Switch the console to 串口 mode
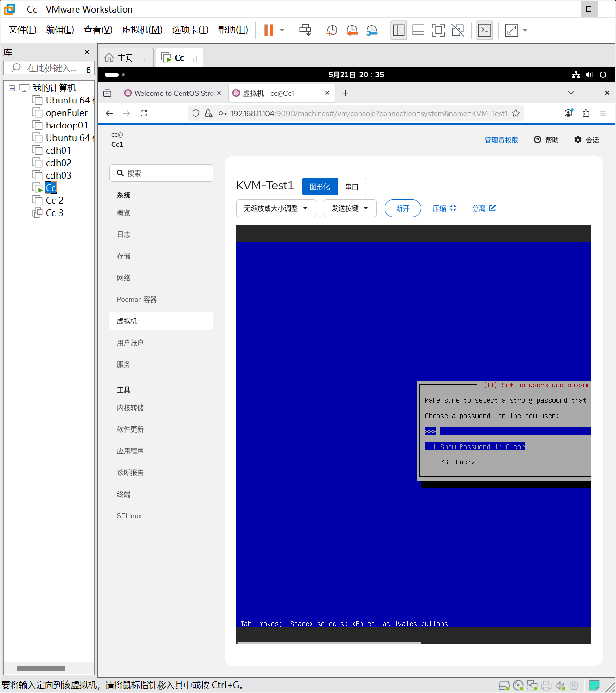The height and width of the screenshot is (693, 616). coord(352,187)
